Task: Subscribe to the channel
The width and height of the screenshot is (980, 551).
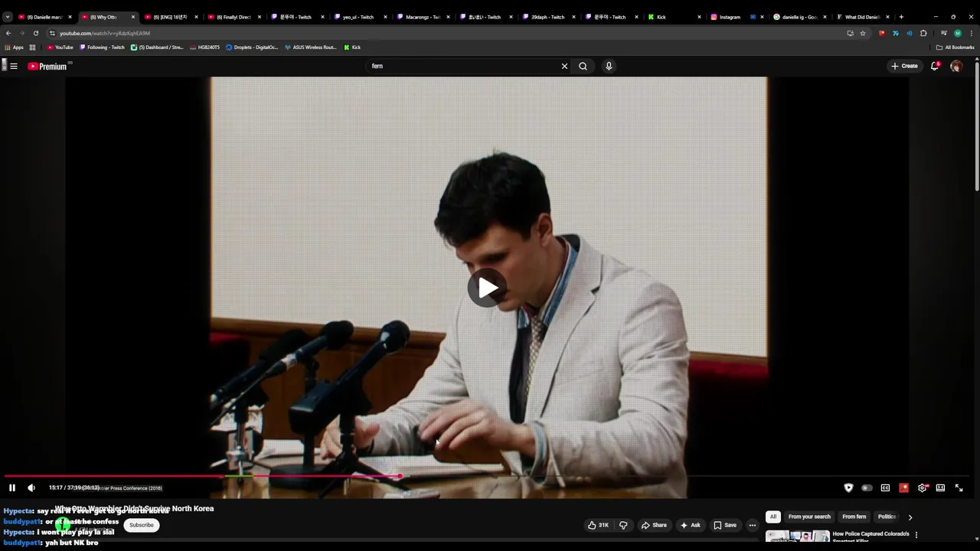Action: (142, 525)
